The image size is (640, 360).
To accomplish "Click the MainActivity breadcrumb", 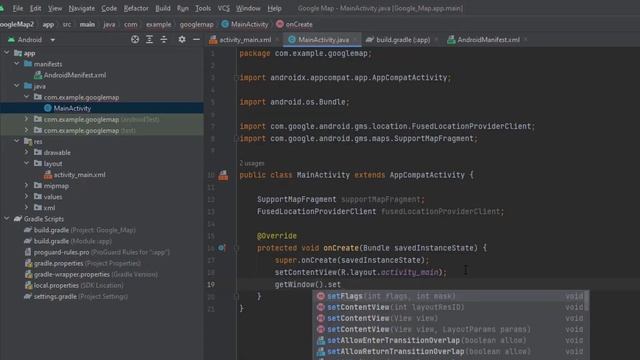I will tap(244, 24).
